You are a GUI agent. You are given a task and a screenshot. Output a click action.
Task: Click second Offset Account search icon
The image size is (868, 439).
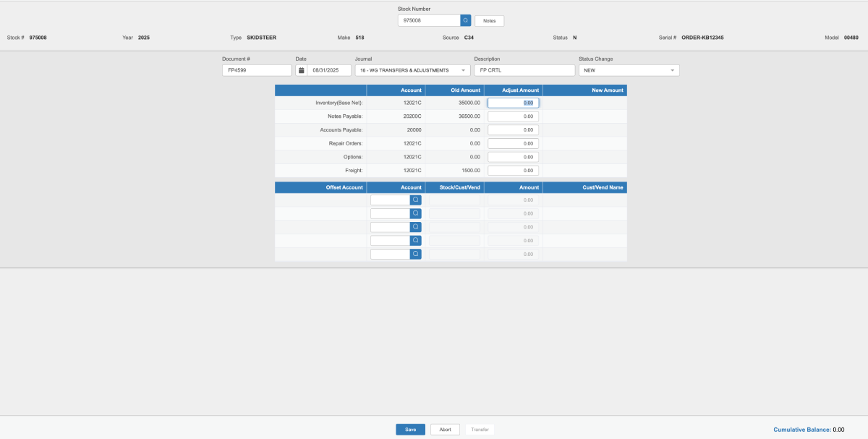416,213
